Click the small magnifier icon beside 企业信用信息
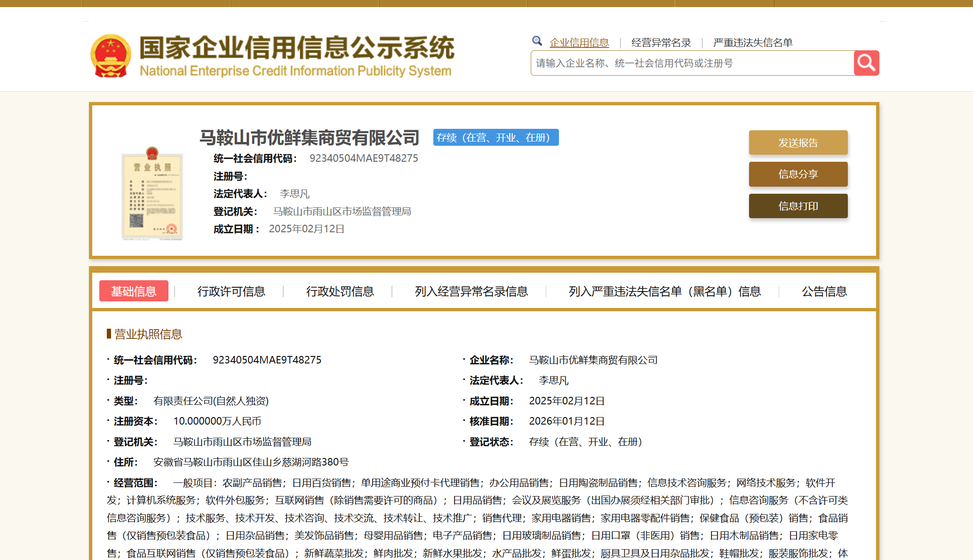The width and height of the screenshot is (973, 560). (537, 41)
